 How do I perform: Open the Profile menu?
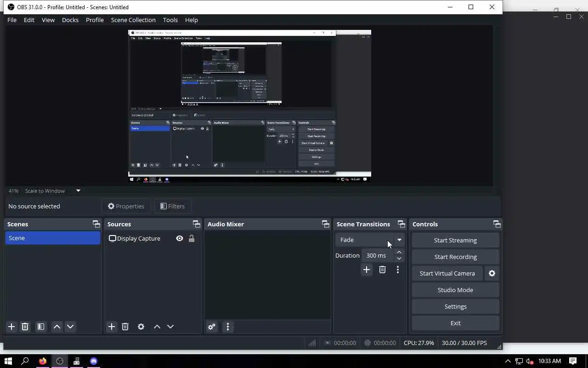coord(95,20)
